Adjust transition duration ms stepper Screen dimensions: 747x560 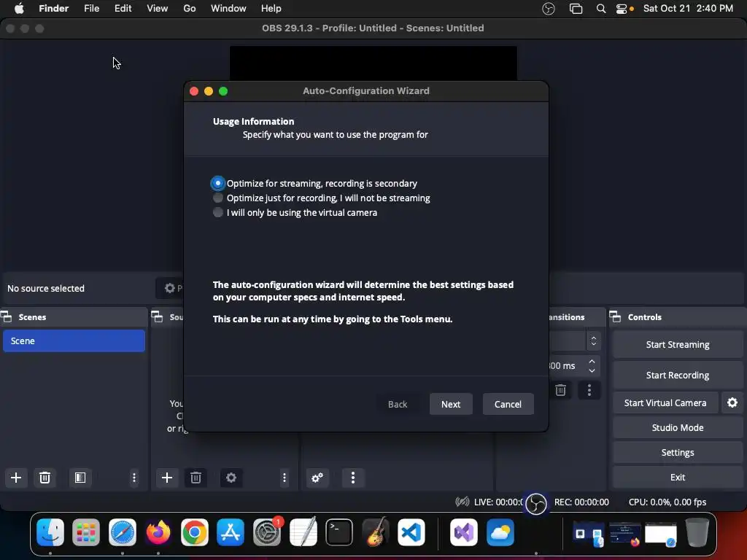tap(592, 366)
